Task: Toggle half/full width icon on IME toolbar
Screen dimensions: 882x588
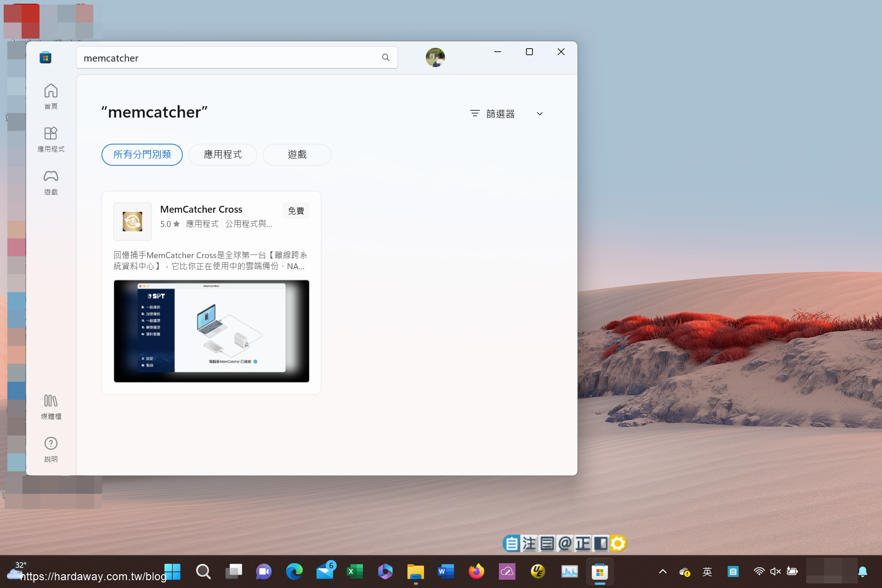Action: pos(600,543)
